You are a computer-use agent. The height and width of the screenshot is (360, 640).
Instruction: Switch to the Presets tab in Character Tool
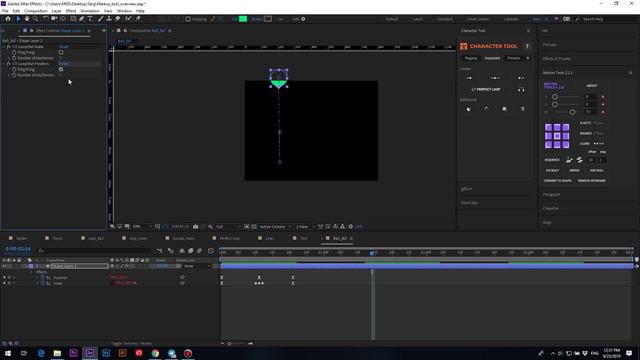pos(513,58)
